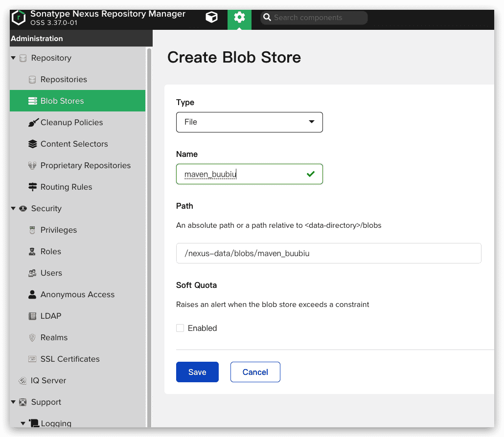
Task: Click the SSL Certificates icon
Action: (x=33, y=359)
